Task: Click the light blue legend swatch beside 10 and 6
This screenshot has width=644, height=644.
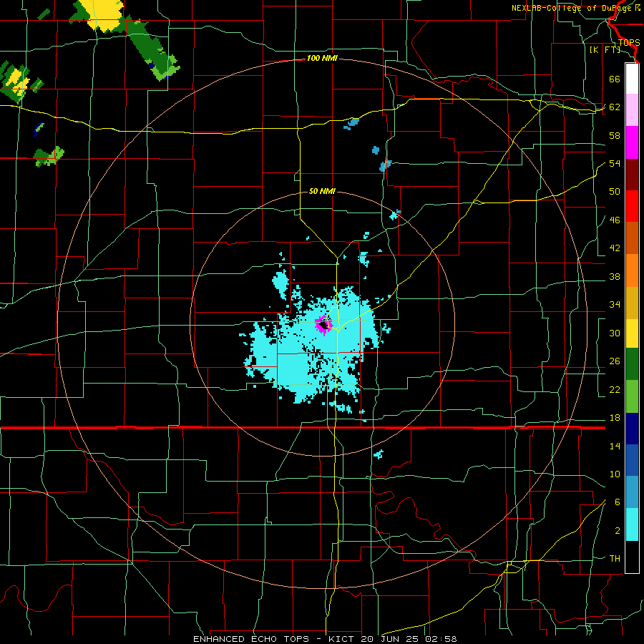Action: pos(632,492)
